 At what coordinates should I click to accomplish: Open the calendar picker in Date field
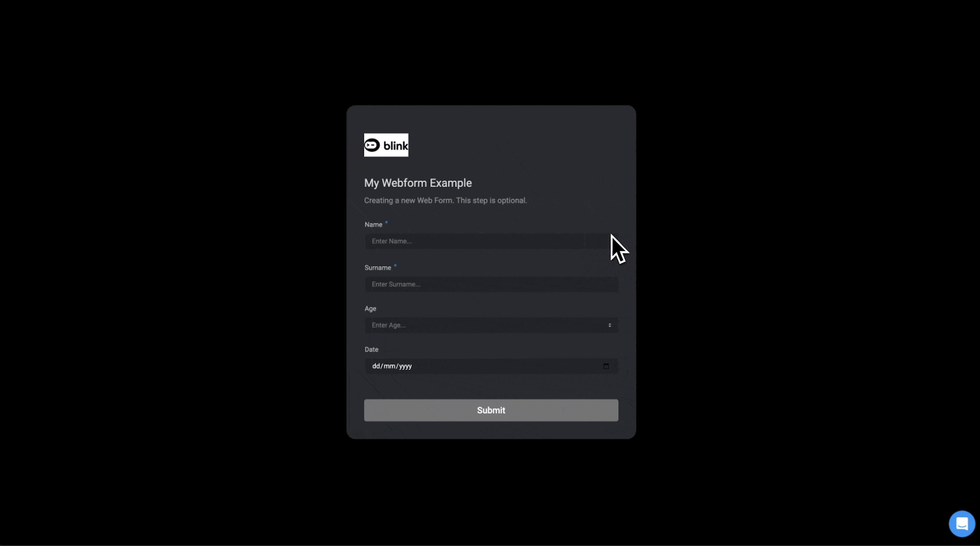tap(606, 366)
